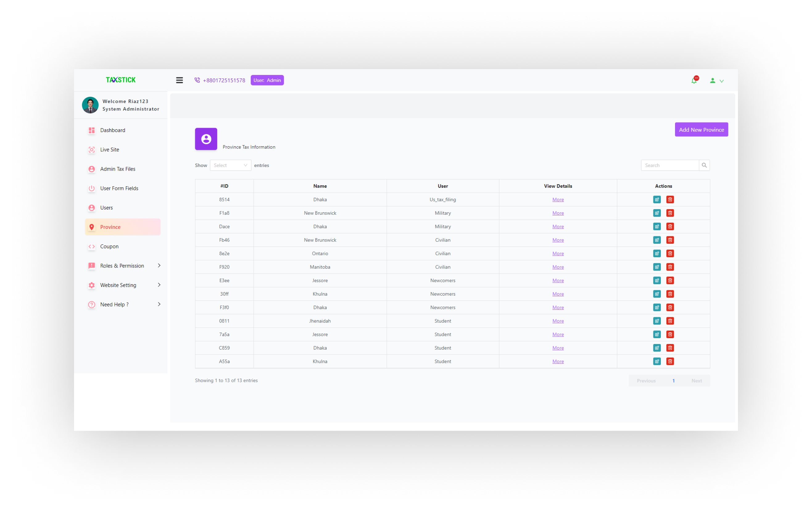Click the hamburger menu icon

[179, 80]
